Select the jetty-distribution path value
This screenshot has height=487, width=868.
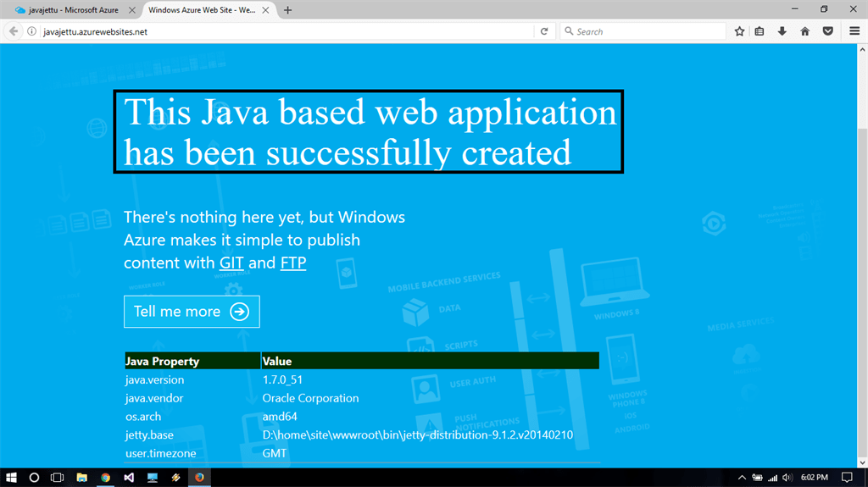tap(418, 434)
